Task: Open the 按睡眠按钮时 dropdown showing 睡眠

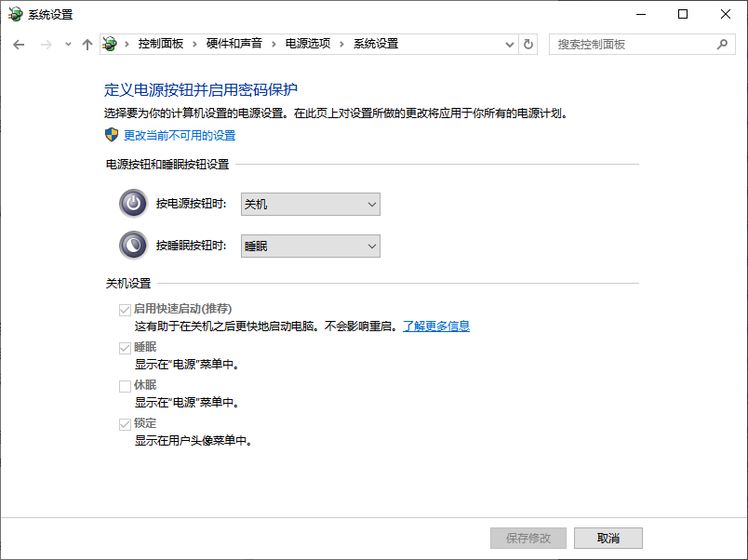Action: point(310,246)
